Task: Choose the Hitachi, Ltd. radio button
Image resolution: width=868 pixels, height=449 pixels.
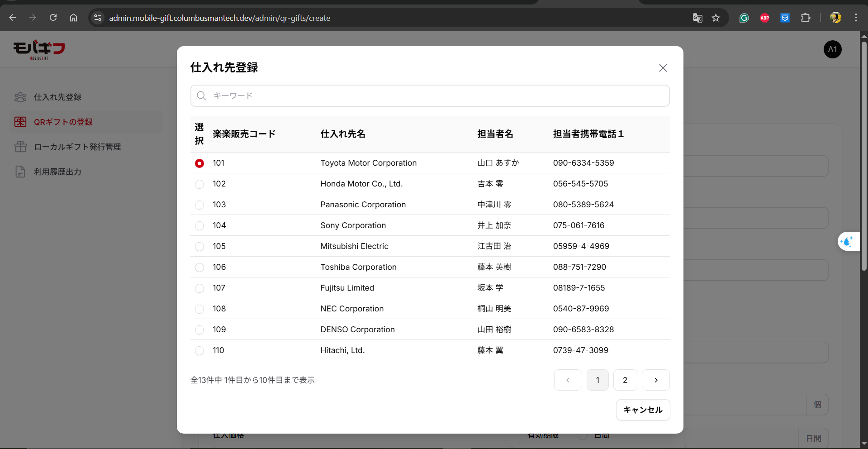Action: (x=199, y=351)
